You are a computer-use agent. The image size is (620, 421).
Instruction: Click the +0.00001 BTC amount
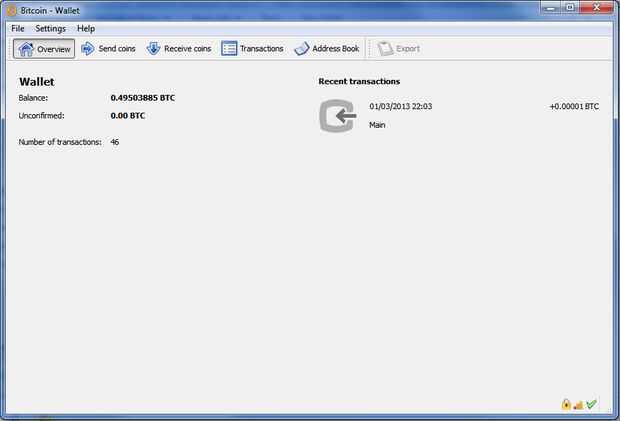point(574,106)
